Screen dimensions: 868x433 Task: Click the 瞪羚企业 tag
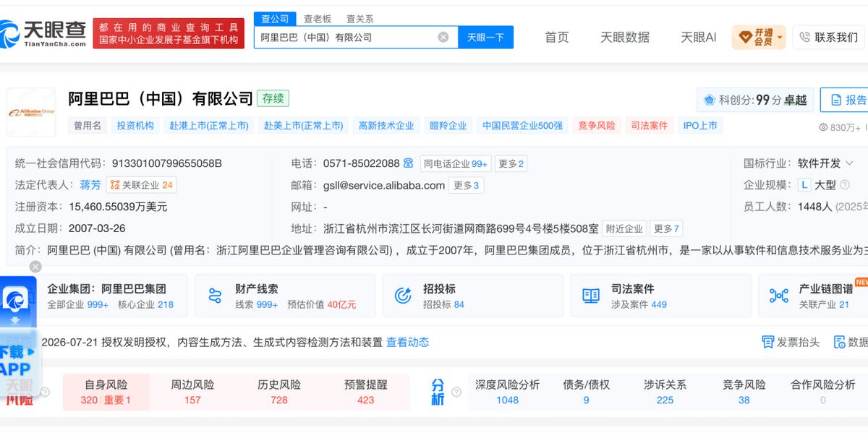click(x=448, y=126)
